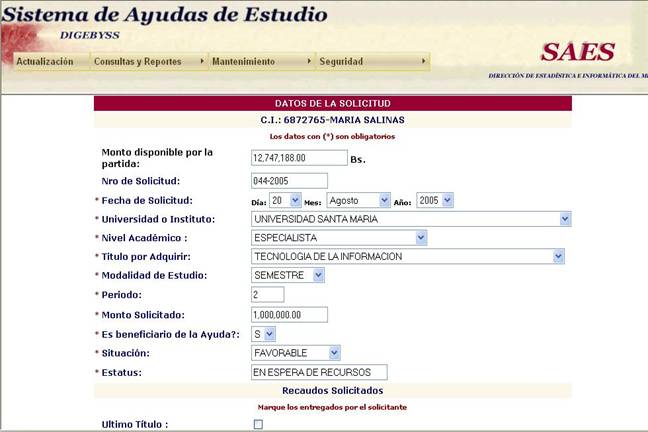
Task: Open the Situación dropdown showing FAVORABLE
Action: (x=295, y=353)
